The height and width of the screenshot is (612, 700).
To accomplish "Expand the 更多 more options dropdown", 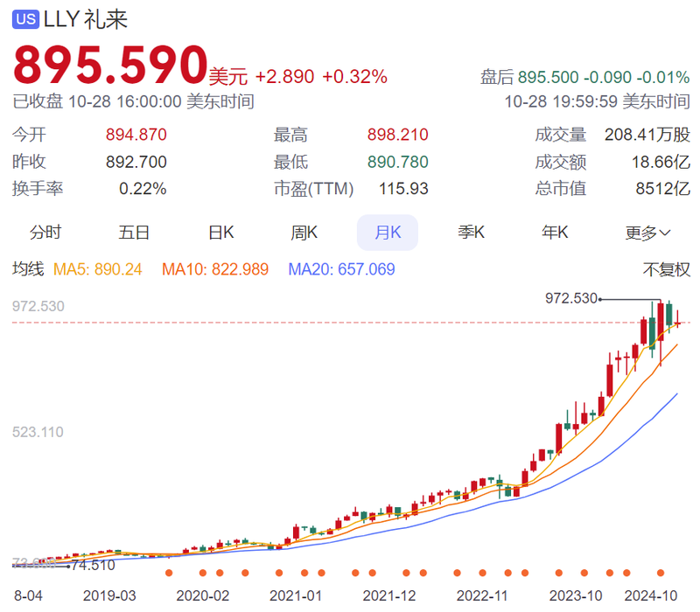I will tap(647, 233).
